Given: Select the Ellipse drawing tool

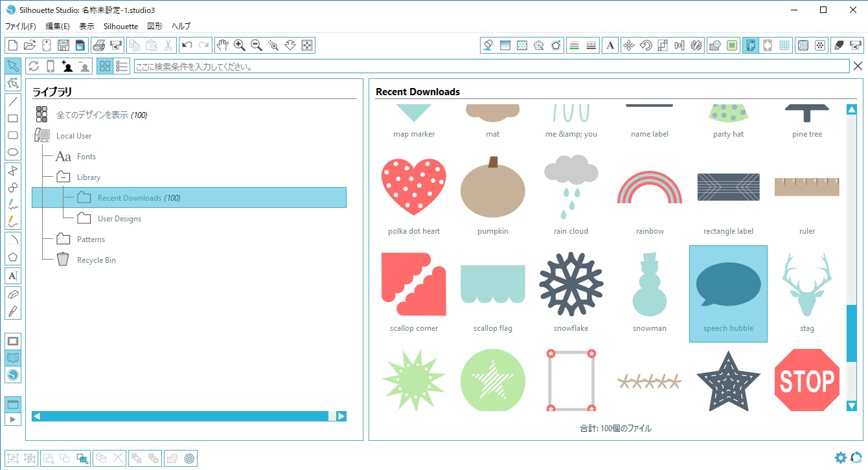Looking at the screenshot, I should pos(12,153).
